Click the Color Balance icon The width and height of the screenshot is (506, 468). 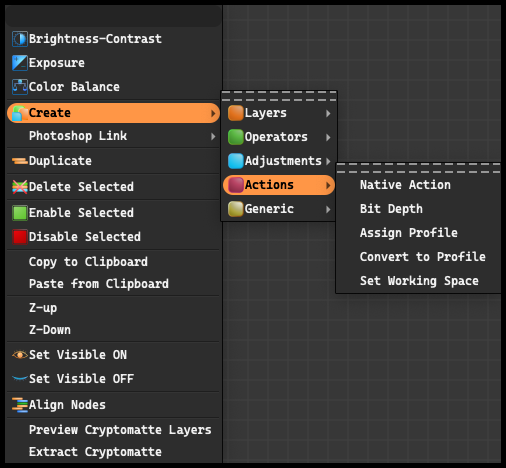(x=20, y=87)
